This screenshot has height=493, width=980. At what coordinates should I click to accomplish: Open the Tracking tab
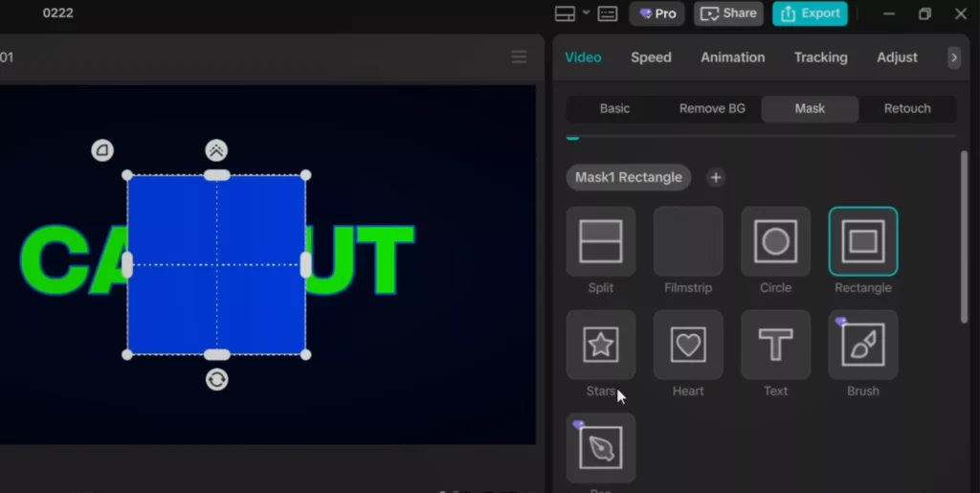coord(820,57)
